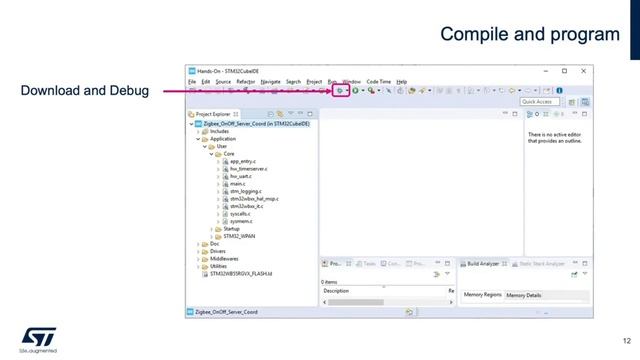Screen dimensions: 640x360
Task: Open the Navigate menu
Action: (x=270, y=82)
